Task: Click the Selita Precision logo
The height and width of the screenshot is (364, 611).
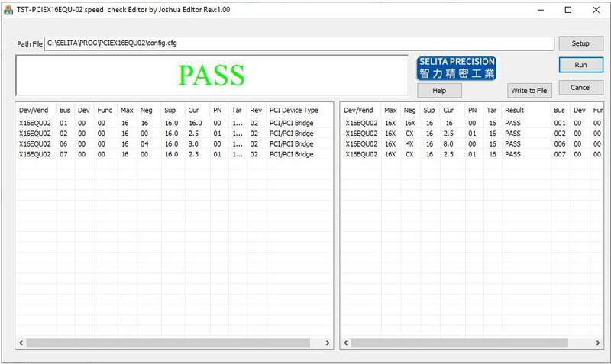Action: 457,68
